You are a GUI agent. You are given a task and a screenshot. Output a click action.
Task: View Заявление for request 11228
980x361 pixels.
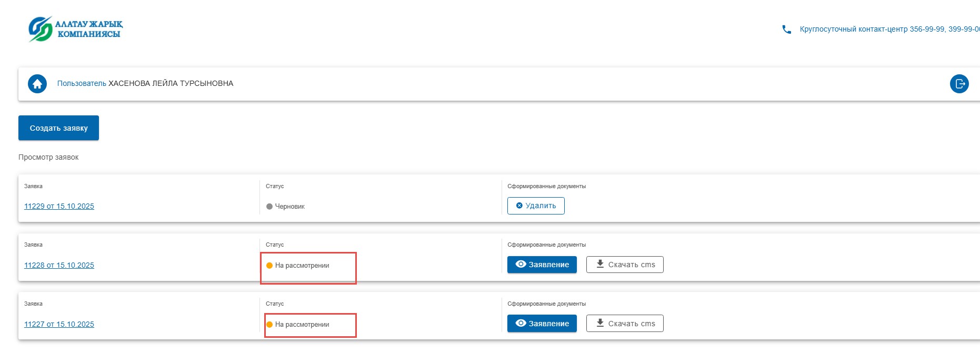click(x=542, y=265)
